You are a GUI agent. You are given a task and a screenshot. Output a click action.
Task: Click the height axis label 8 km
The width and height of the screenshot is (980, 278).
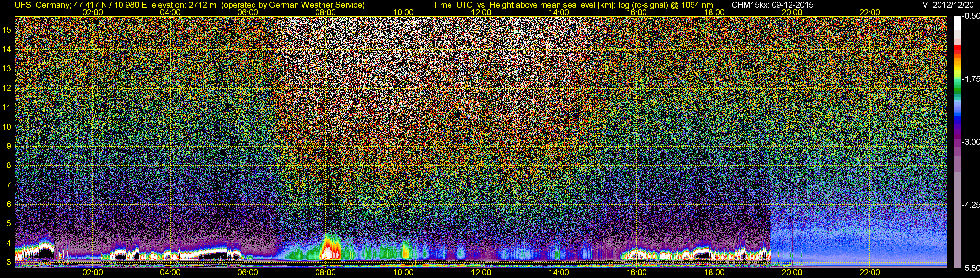[9, 166]
